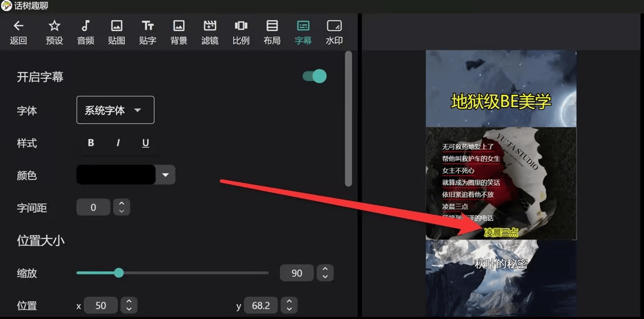
Task: Click the 缩放 scale slider handle
Action: point(118,273)
